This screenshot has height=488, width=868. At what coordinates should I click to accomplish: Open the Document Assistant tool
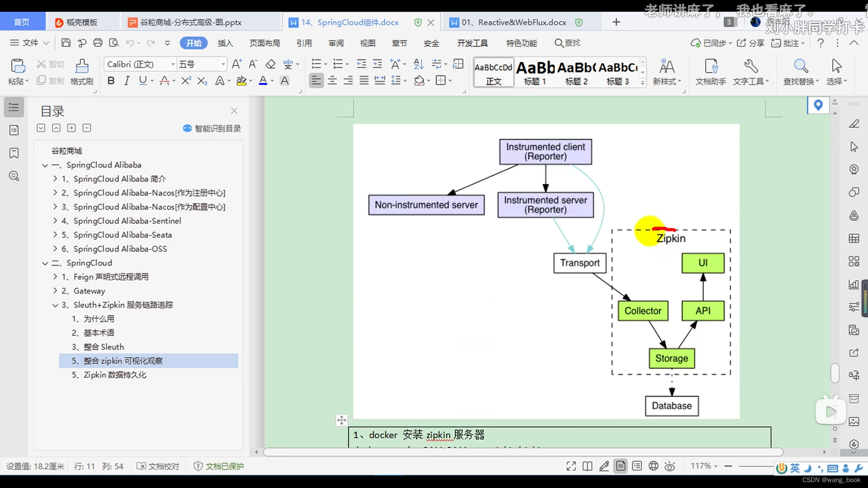(711, 72)
